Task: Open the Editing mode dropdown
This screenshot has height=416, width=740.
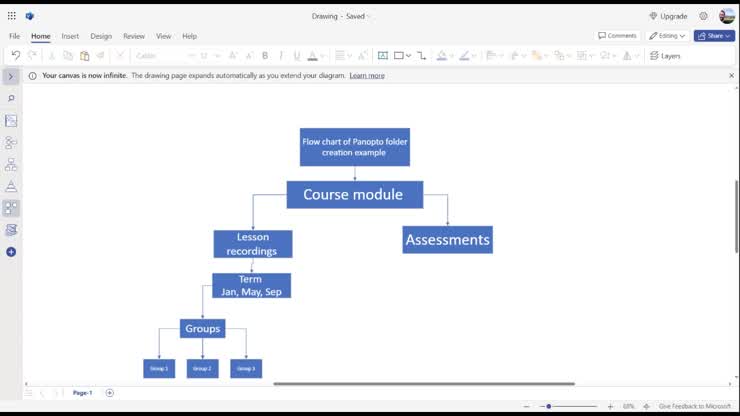Action: (x=667, y=36)
